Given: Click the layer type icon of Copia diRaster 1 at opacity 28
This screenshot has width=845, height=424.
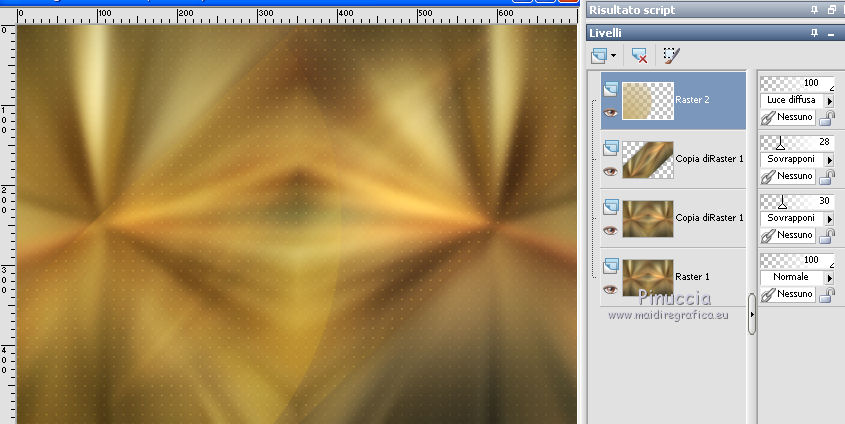Looking at the screenshot, I should (x=611, y=148).
